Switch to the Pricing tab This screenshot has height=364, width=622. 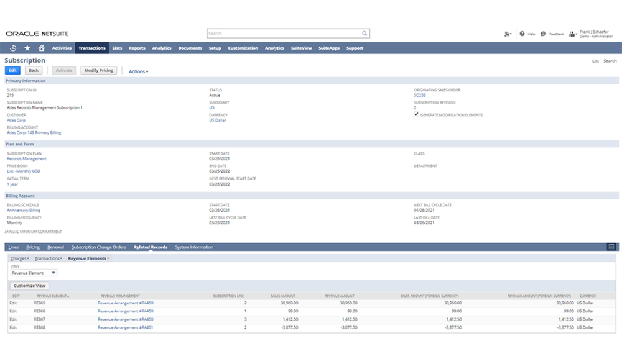pyautogui.click(x=32, y=247)
